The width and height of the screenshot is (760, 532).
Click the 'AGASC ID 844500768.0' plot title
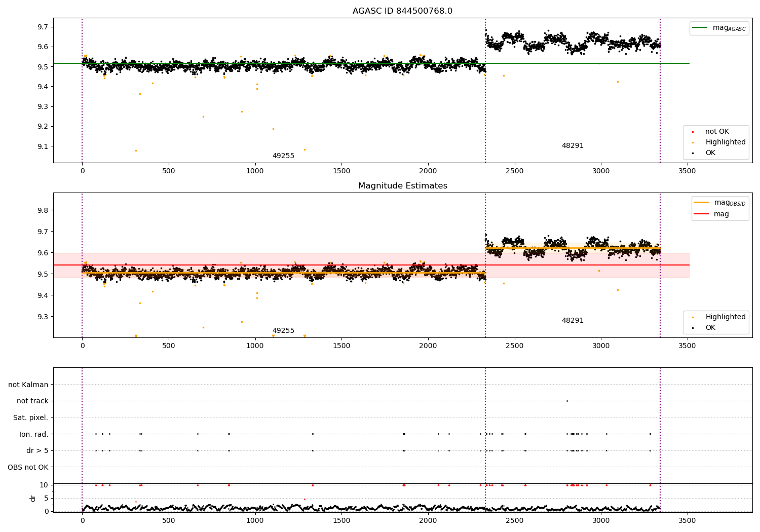[402, 11]
